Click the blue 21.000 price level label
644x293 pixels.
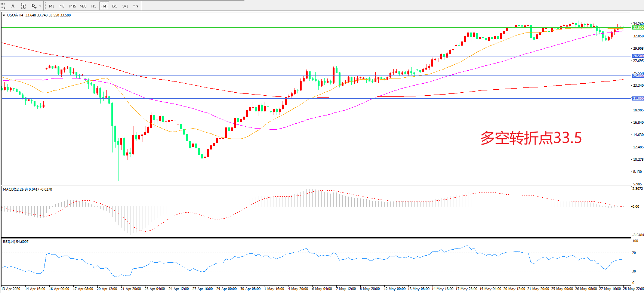click(x=638, y=99)
